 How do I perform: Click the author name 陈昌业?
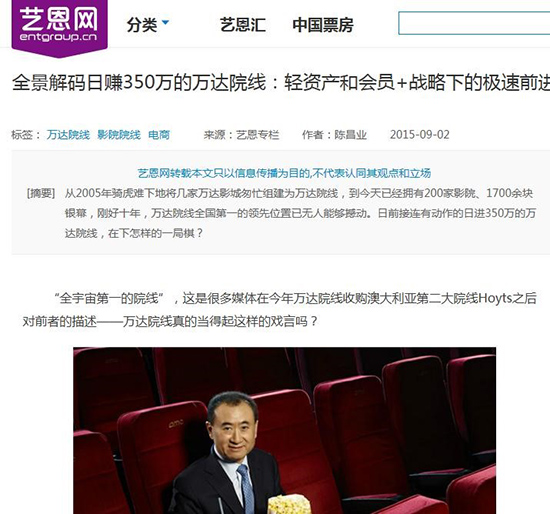351,135
